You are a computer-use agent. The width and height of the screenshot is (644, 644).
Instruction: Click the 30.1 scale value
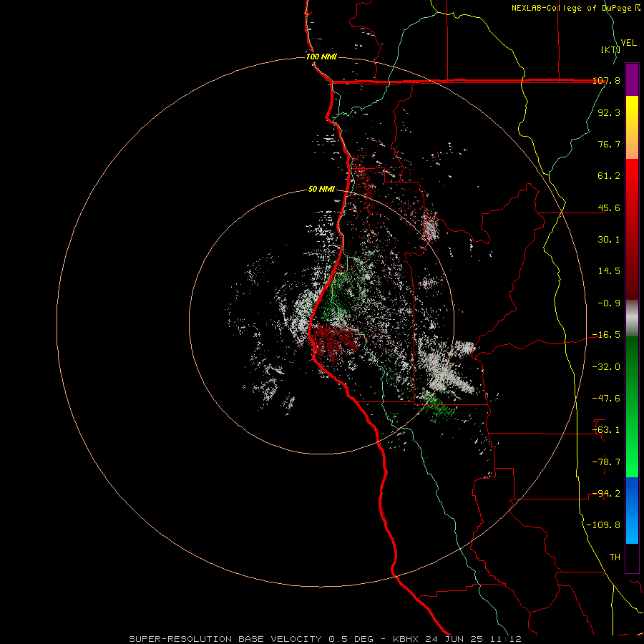tap(609, 240)
